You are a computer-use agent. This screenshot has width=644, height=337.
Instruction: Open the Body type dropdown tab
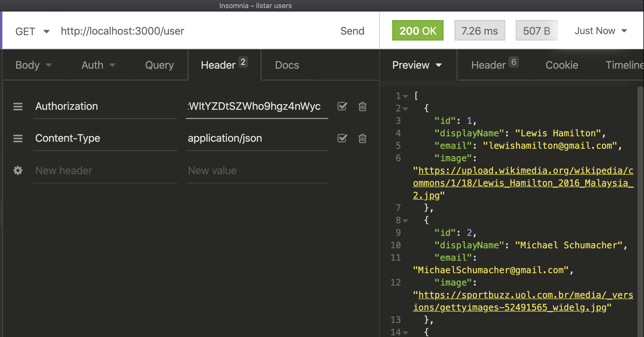[33, 65]
